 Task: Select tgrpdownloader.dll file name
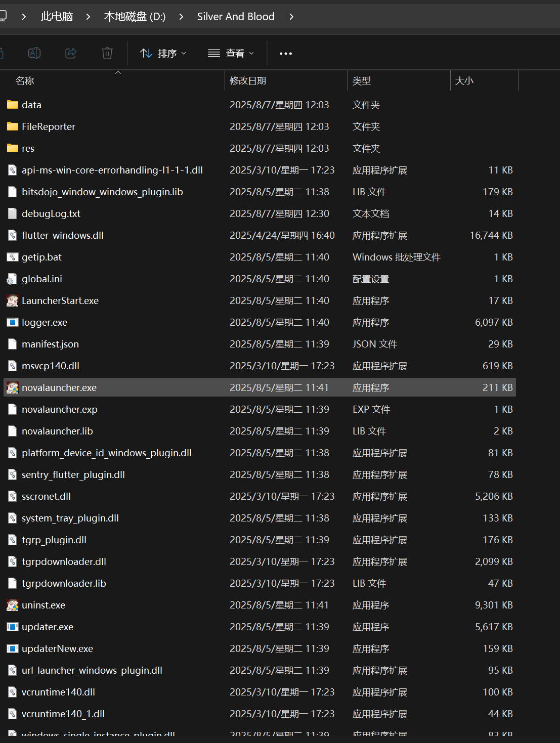click(64, 561)
